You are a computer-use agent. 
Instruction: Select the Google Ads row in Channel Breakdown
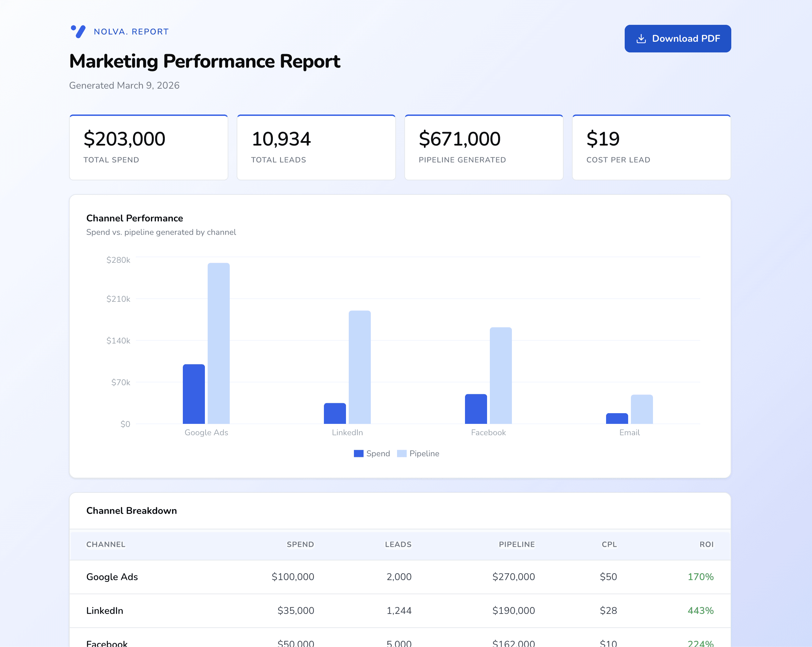click(x=399, y=577)
